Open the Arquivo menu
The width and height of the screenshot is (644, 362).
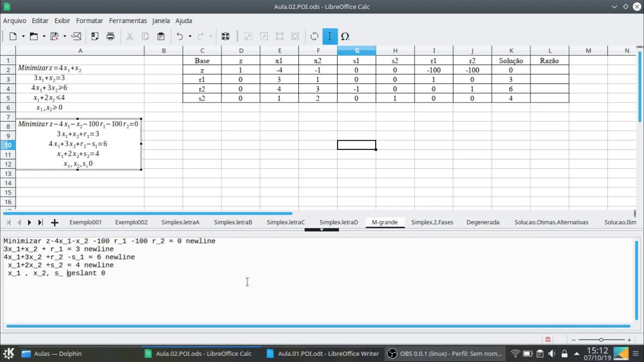tap(15, 21)
